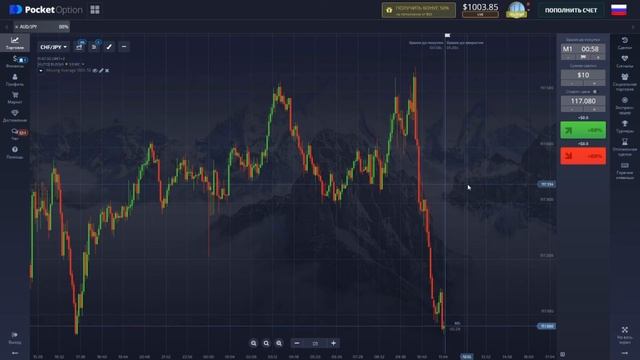Click the red sell down button
The image size is (640, 360).
tap(583, 156)
